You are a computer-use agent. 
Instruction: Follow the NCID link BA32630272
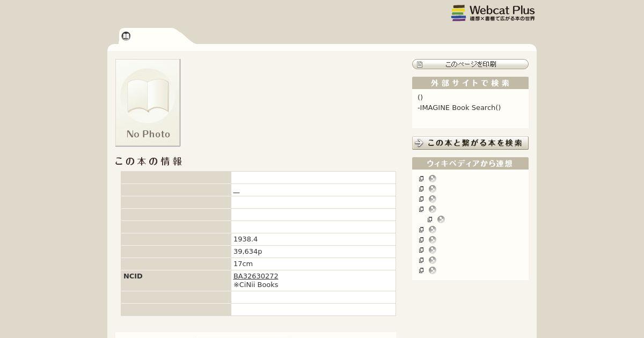point(255,276)
